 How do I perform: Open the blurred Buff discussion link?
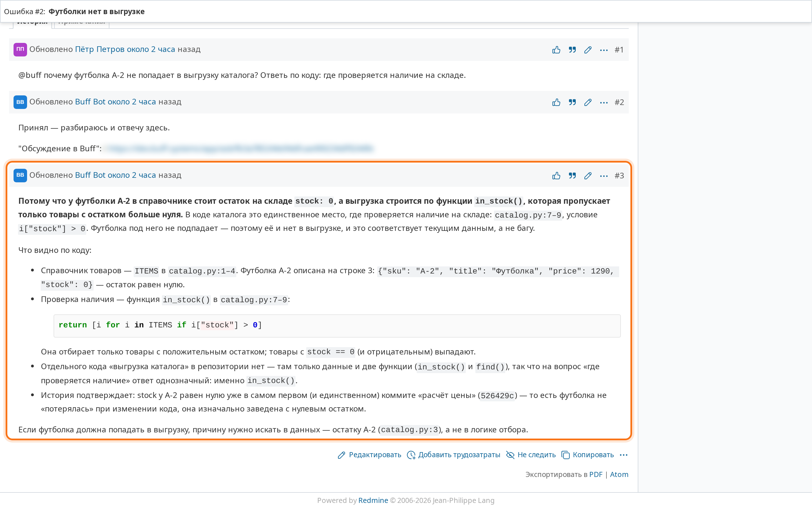(x=239, y=148)
